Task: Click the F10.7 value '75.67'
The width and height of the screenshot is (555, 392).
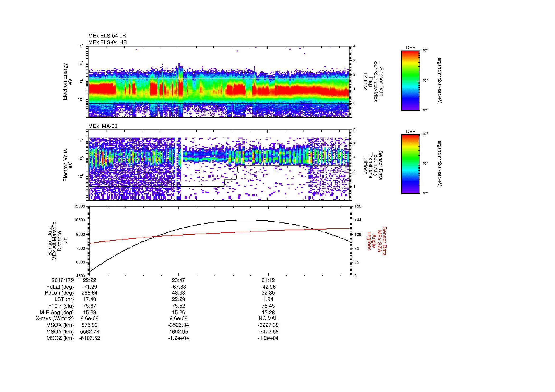Action: (89, 306)
